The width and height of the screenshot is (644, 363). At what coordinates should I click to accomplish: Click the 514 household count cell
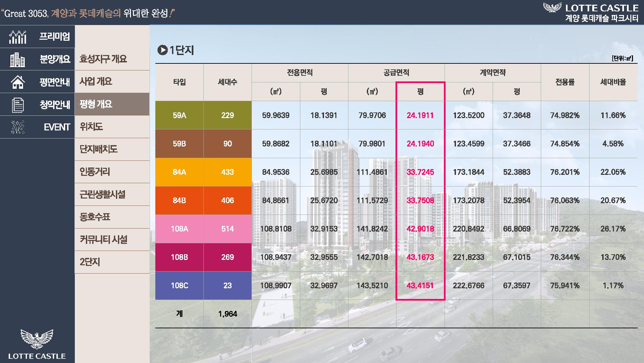click(227, 229)
